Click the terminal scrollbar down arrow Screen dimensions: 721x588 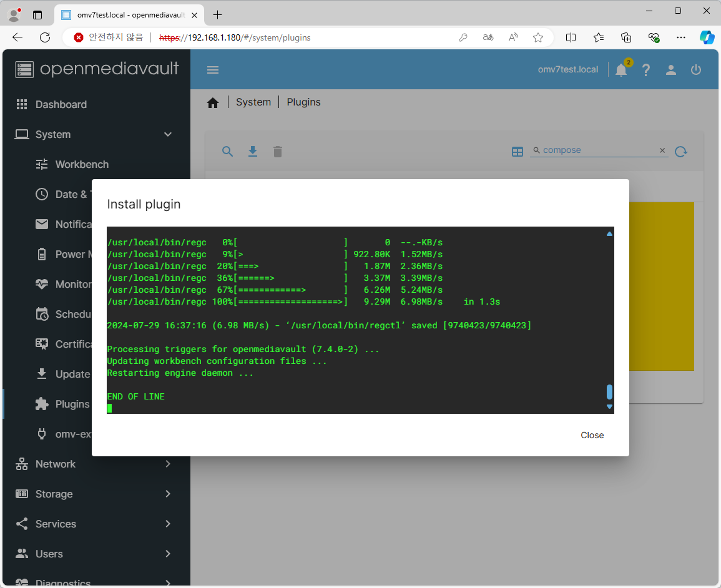609,406
